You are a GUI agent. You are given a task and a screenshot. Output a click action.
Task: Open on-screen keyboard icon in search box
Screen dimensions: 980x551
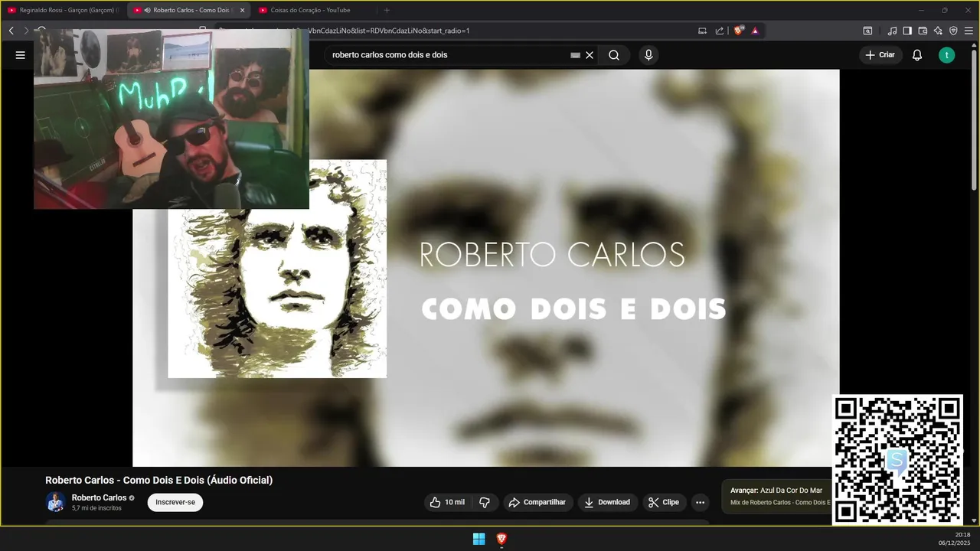coord(576,55)
